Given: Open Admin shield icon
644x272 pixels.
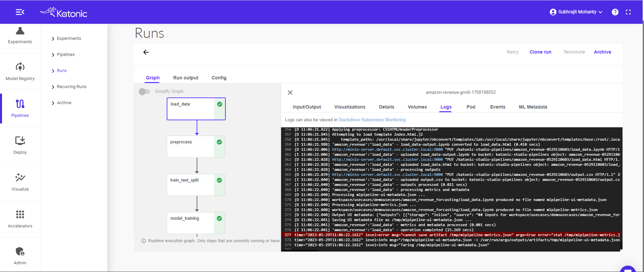Looking at the screenshot, I should pos(20,251).
